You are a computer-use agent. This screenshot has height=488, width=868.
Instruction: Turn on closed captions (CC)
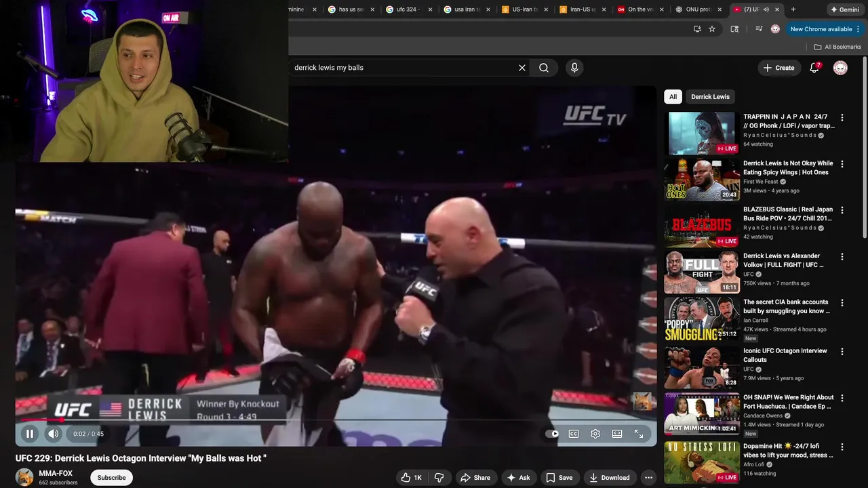pos(574,434)
